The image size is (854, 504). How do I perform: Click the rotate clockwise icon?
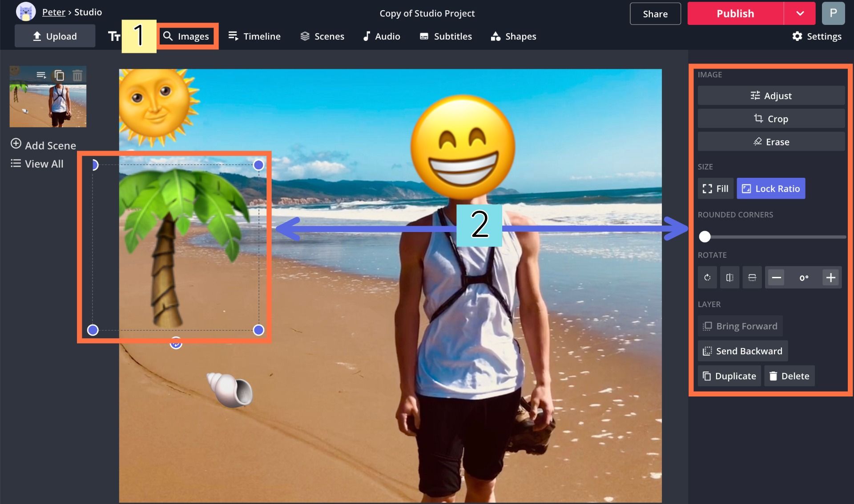click(707, 278)
